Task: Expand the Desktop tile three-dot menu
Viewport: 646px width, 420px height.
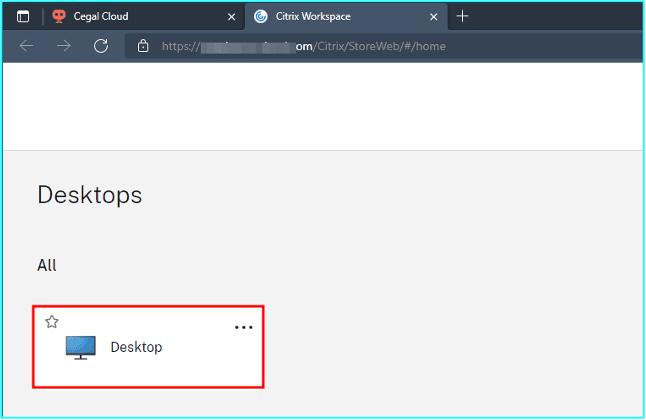Action: pos(243,327)
